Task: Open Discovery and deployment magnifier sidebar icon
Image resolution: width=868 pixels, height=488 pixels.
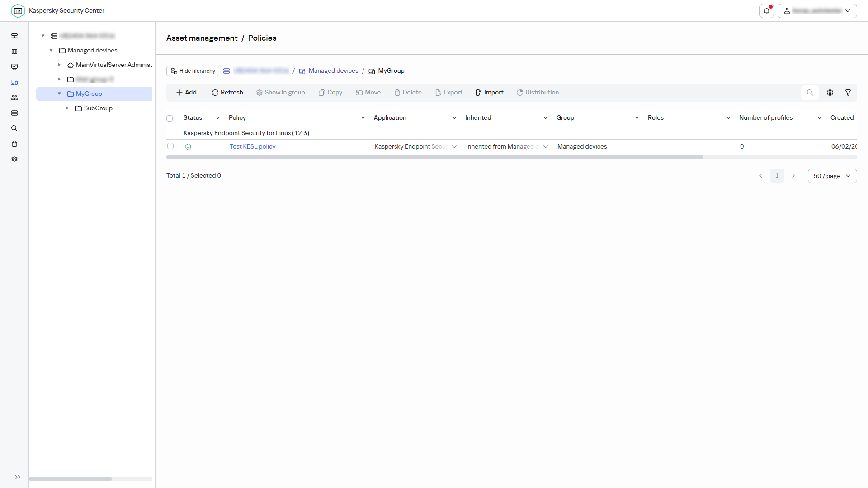Action: click(14, 128)
